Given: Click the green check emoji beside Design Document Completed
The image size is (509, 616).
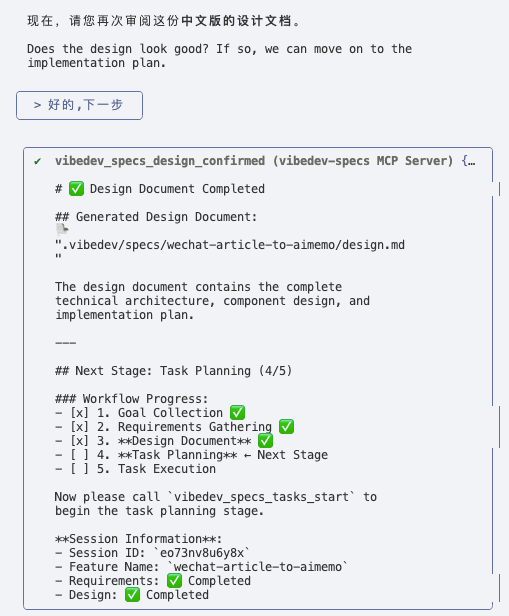Looking at the screenshot, I should [x=76, y=189].
